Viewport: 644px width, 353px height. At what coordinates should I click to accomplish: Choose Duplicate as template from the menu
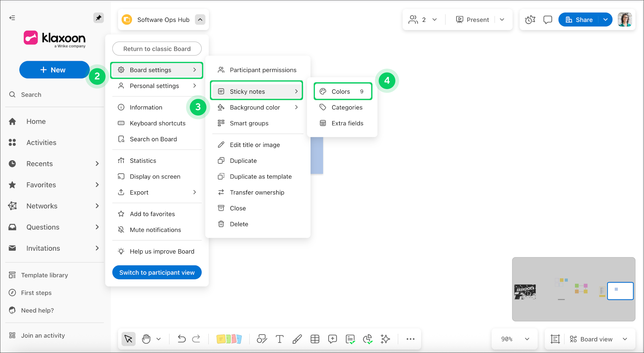[260, 176]
